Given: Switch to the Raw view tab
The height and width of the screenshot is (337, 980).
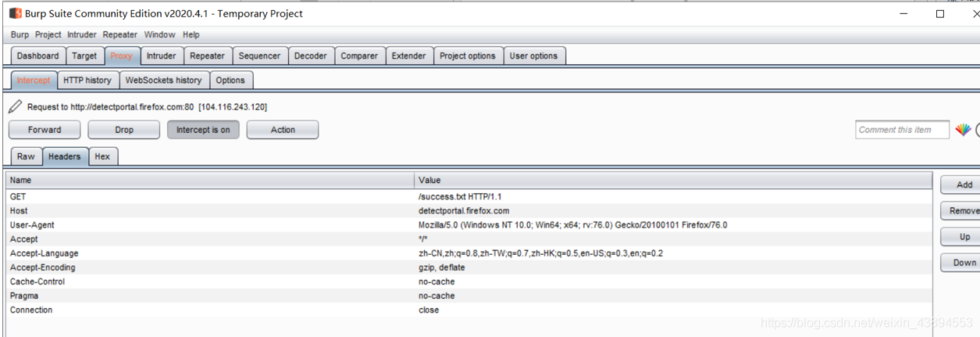Looking at the screenshot, I should (x=26, y=156).
